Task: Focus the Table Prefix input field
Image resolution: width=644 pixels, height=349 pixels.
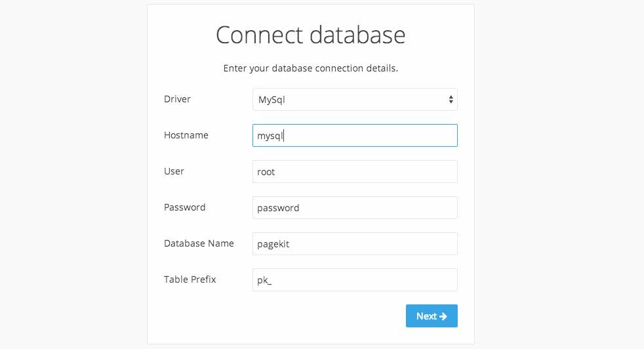Action: coord(355,280)
